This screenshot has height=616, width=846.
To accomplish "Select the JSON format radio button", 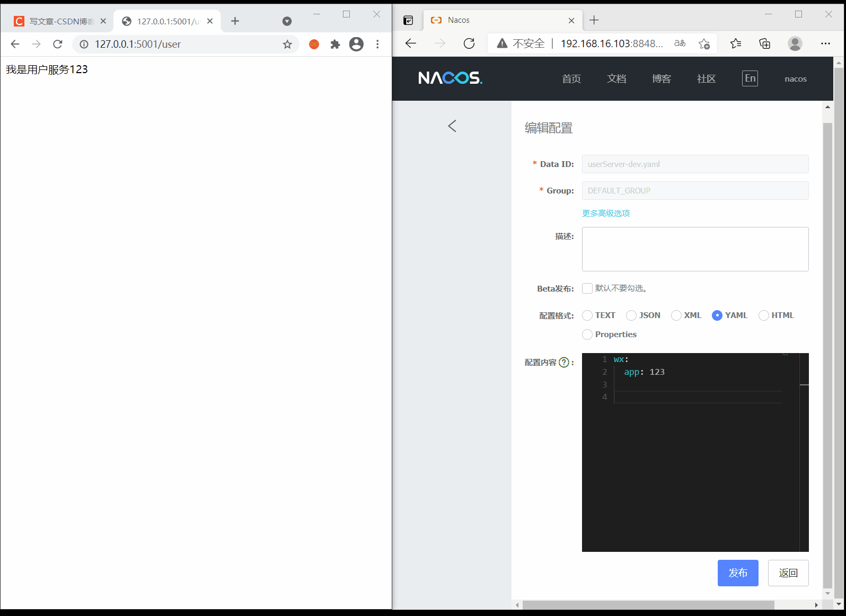I will tap(631, 315).
